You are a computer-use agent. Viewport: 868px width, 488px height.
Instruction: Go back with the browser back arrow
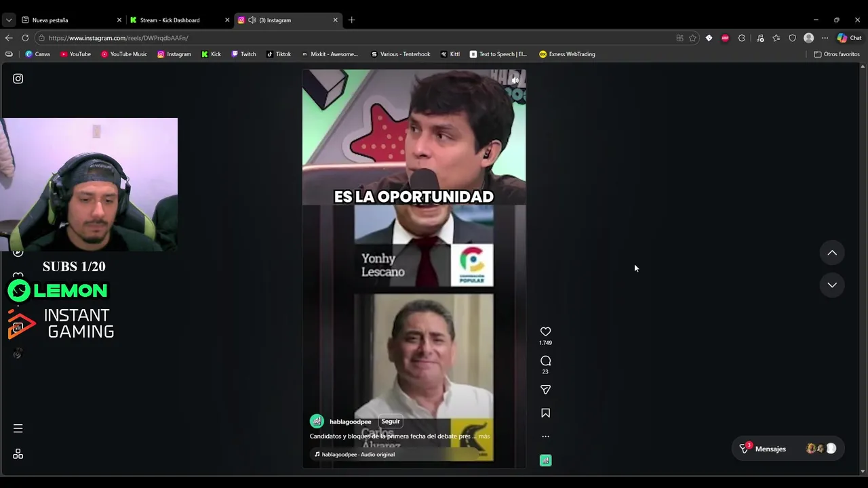[9, 38]
